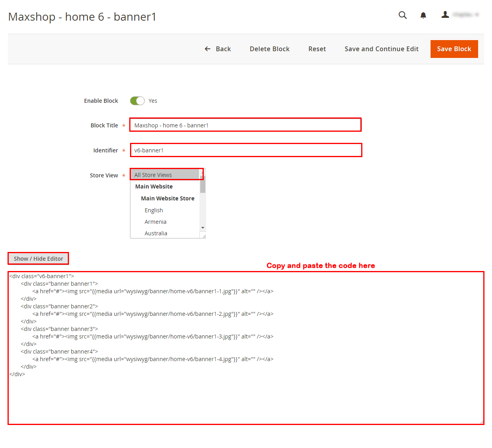Viewport: 492px width, 448px height.
Task: Expand the account menu dropdown arrow
Action: click(477, 15)
